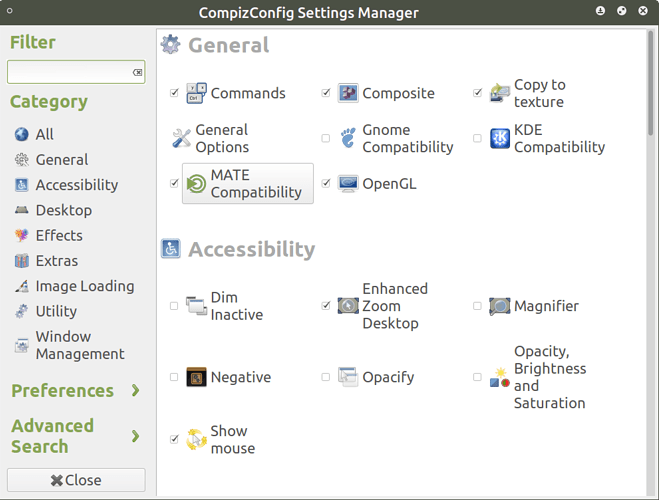Screen dimensions: 659x500
Task: Enable the Gnome Compatibility checkbox
Action: click(x=326, y=138)
